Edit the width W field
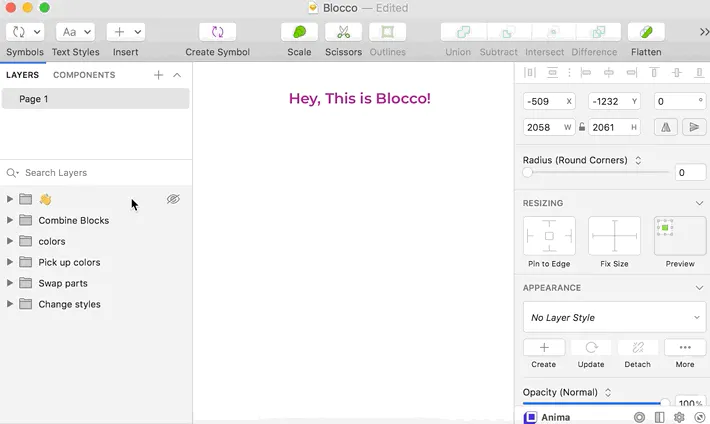The width and height of the screenshot is (710, 424). coord(549,127)
